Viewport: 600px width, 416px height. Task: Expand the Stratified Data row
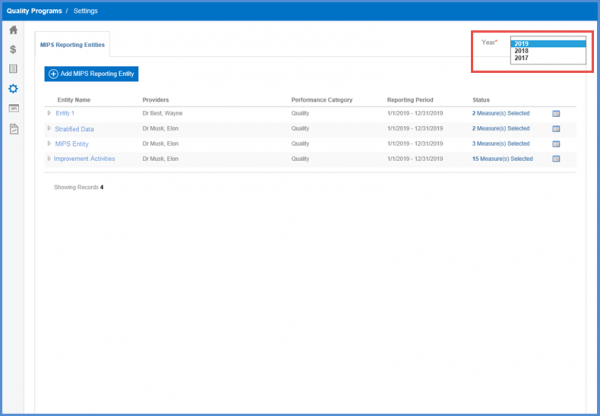[x=49, y=129]
